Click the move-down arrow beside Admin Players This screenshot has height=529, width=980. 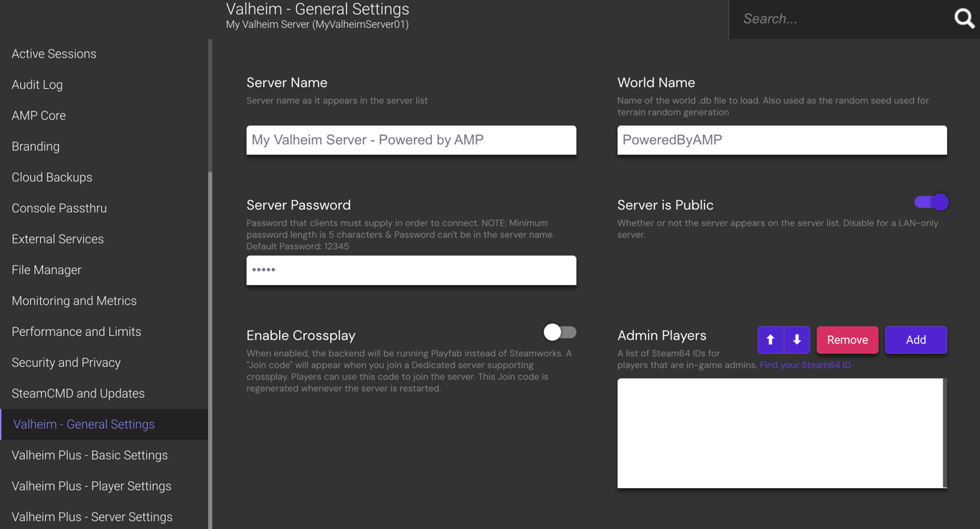pos(797,340)
